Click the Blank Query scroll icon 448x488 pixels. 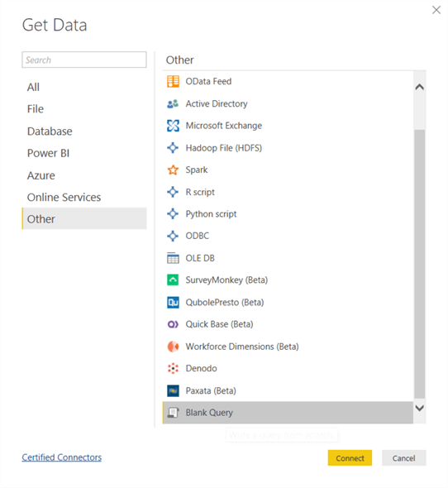[x=173, y=413]
